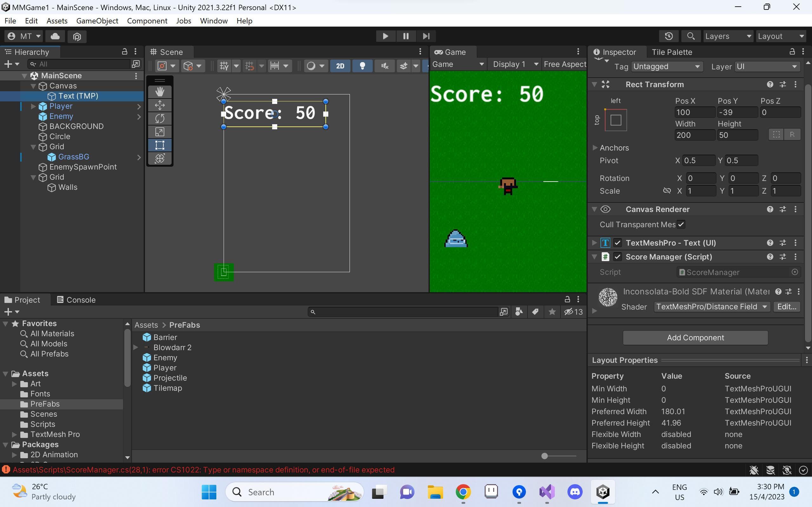The image size is (812, 507).
Task: Open the GameObject menu
Action: click(x=97, y=21)
